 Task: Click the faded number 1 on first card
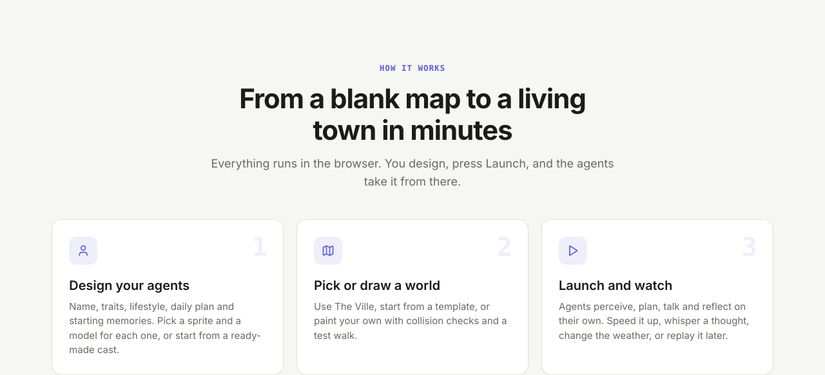(x=260, y=247)
